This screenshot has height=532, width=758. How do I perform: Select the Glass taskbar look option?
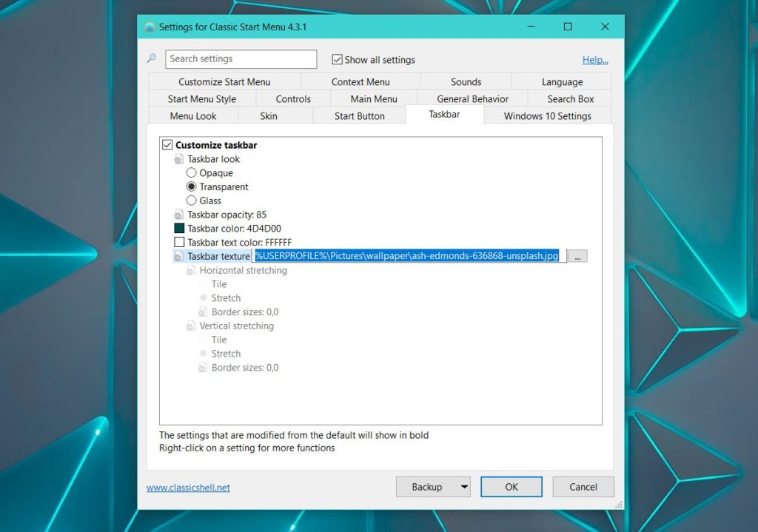[191, 201]
